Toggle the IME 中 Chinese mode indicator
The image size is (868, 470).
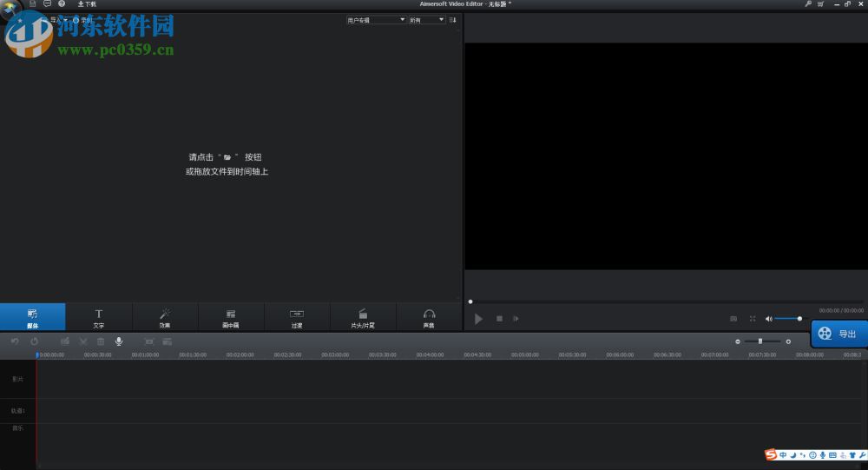[x=783, y=455]
